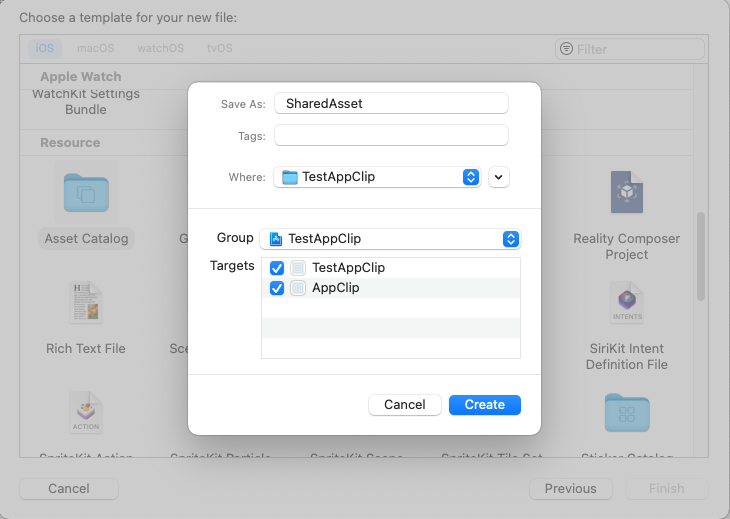The width and height of the screenshot is (730, 519).
Task: Open the Group popup menu
Action: pos(390,239)
